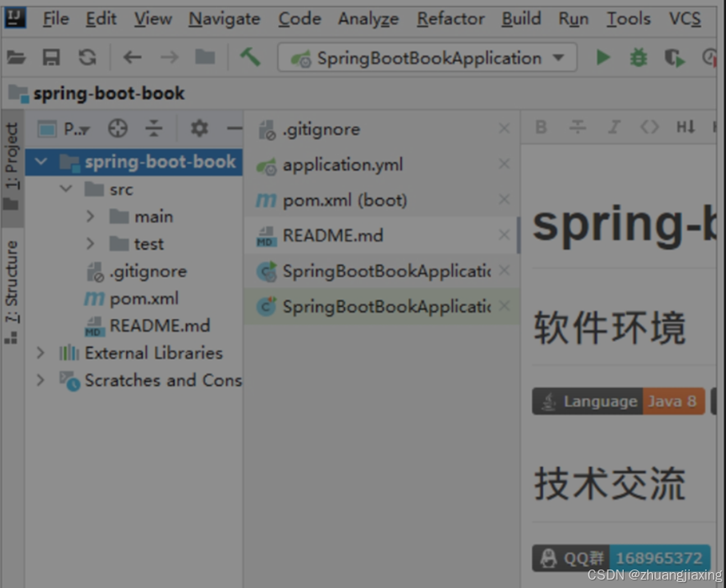The width and height of the screenshot is (726, 588).
Task: Switch to the .gitignore editor tab
Action: click(382, 129)
